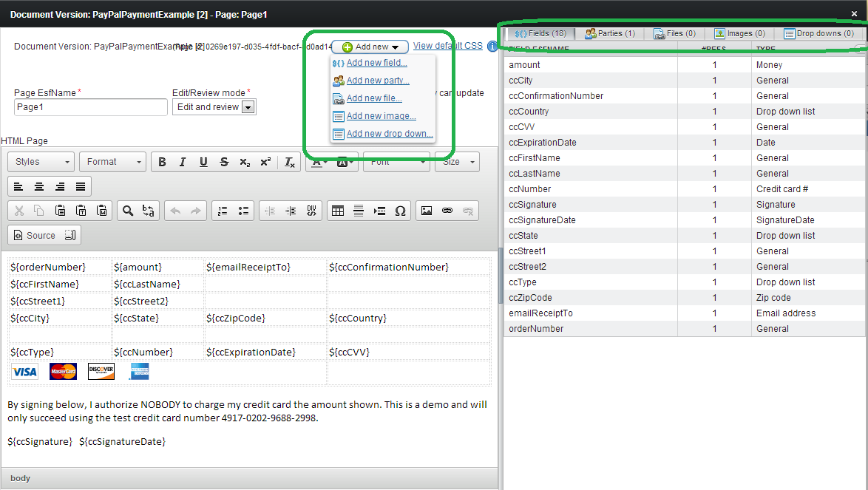
Task: Expand the Edit/Review mode dropdown
Action: point(248,107)
